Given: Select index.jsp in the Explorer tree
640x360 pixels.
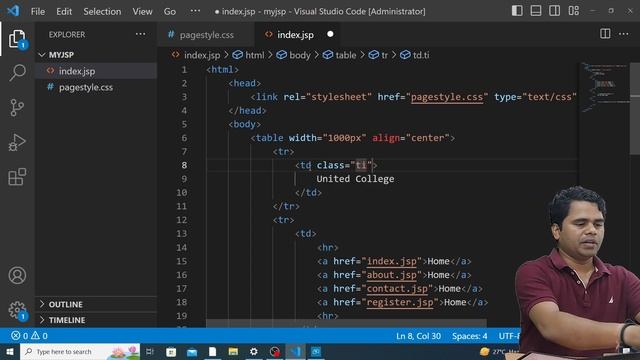Looking at the screenshot, I should click(96, 71).
